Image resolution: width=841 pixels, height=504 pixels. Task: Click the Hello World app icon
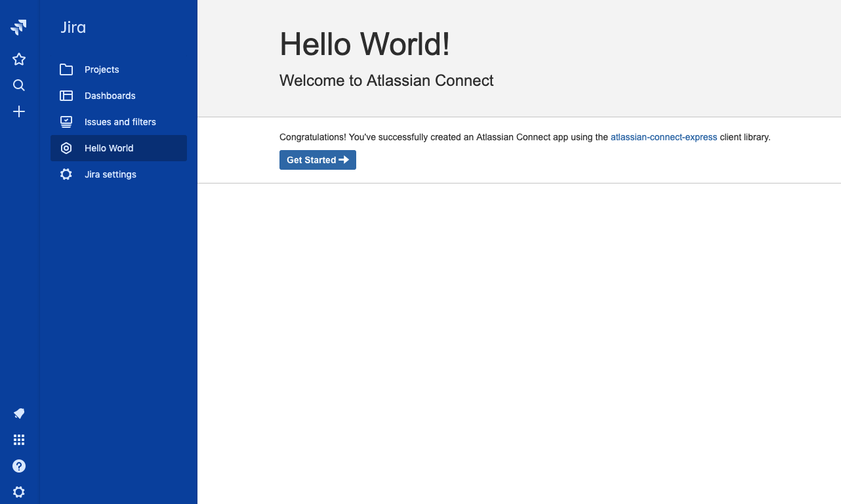click(x=66, y=148)
